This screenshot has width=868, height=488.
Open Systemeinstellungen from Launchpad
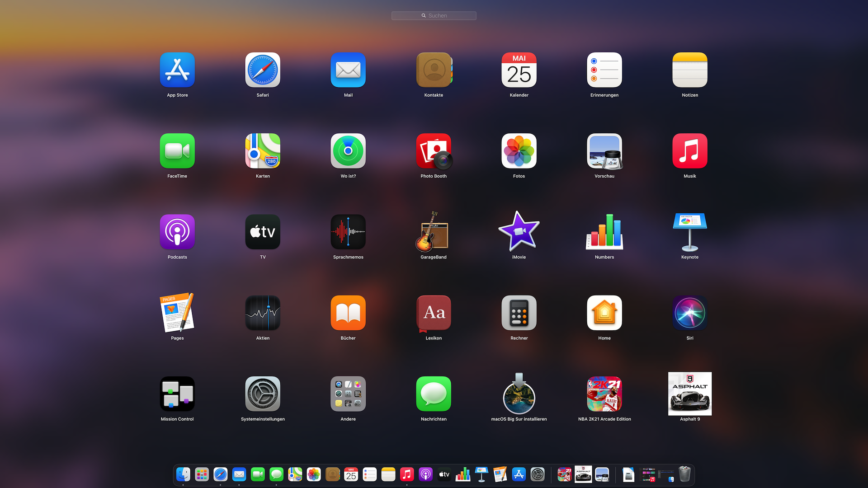[x=262, y=394]
